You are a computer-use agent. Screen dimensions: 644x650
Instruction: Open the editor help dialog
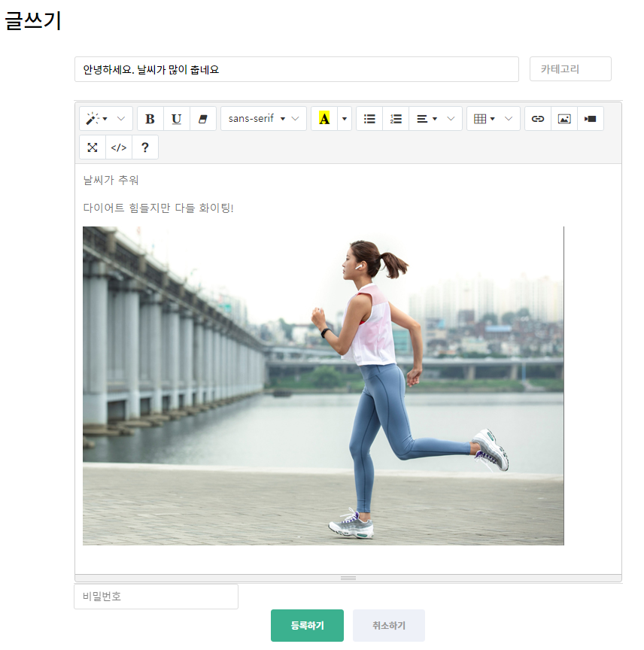tap(144, 147)
